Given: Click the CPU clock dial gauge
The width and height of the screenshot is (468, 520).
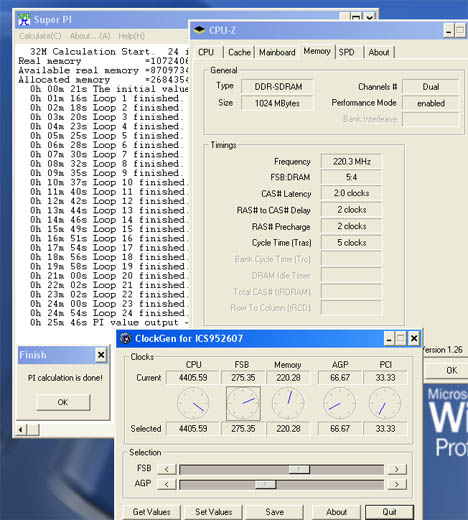Looking at the screenshot, I should click(x=193, y=403).
